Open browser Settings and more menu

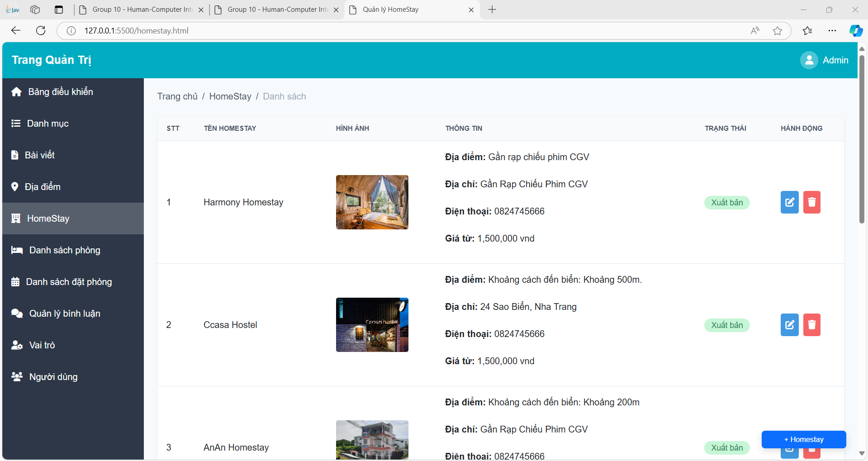832,31
